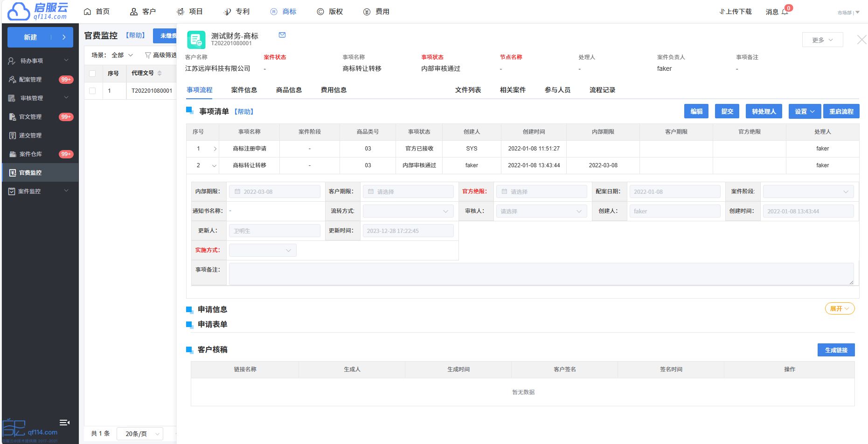Click the 编辑 button
This screenshot has height=444, width=868.
coord(696,111)
